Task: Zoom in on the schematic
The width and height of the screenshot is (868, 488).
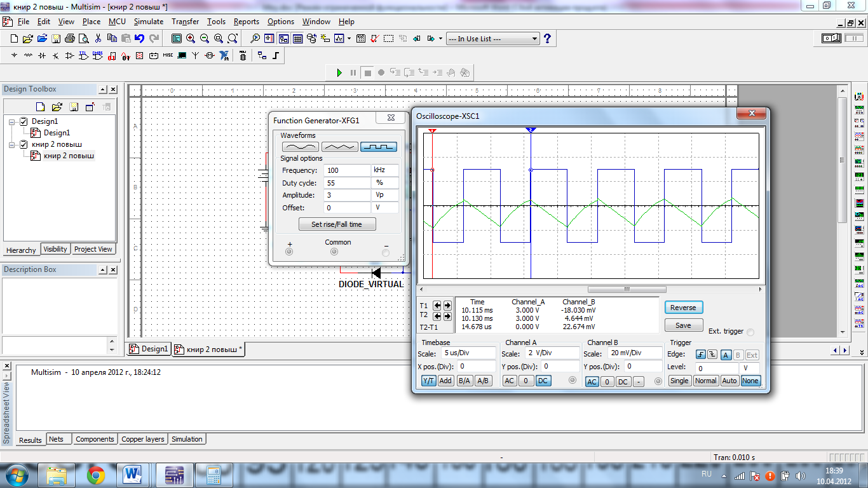Action: 191,39
